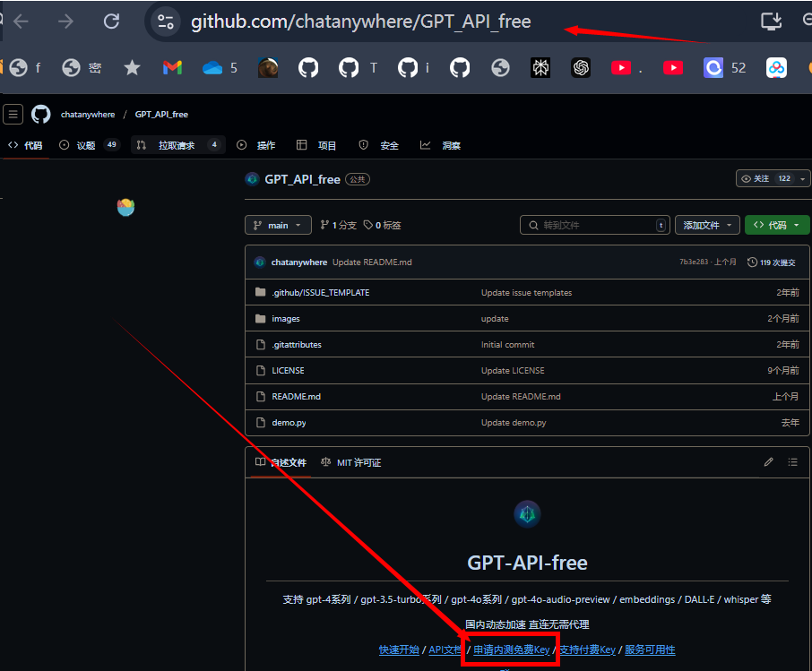Switch to the 代码 tab
This screenshot has height=671, width=812.
pos(25,145)
